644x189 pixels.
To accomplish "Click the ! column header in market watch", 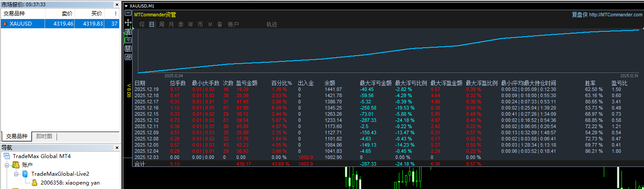I will [x=112, y=14].
